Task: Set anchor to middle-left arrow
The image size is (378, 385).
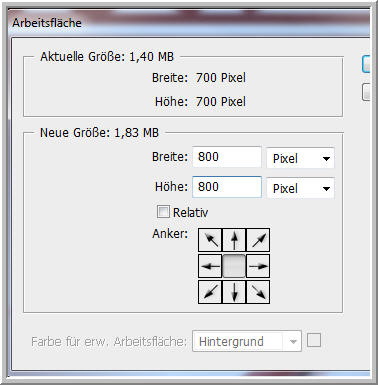Action: (x=210, y=266)
